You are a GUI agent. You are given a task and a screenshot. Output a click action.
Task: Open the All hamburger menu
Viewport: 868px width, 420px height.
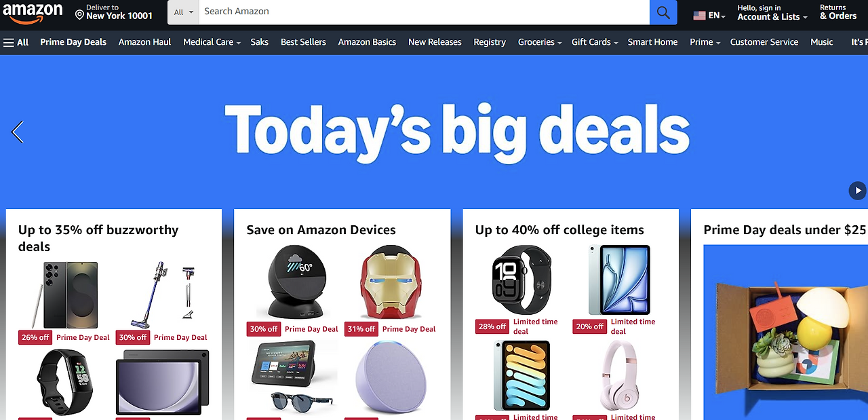pos(16,42)
